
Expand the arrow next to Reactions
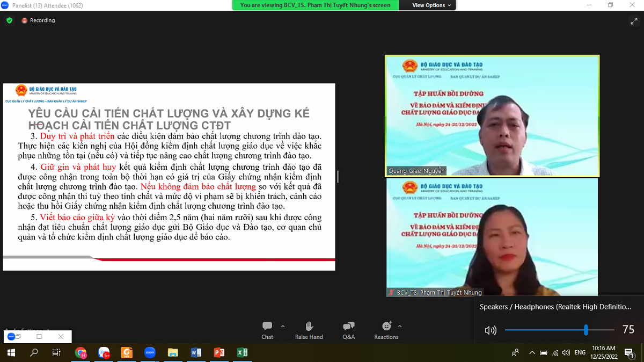[400, 326]
